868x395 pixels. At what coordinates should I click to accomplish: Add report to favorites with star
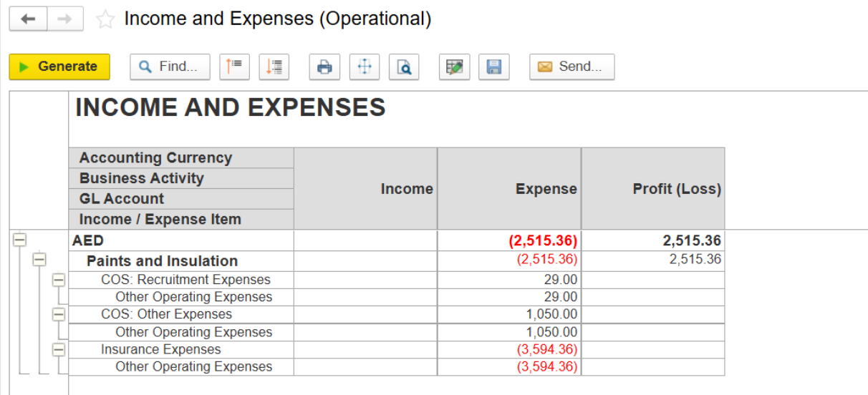pos(105,19)
